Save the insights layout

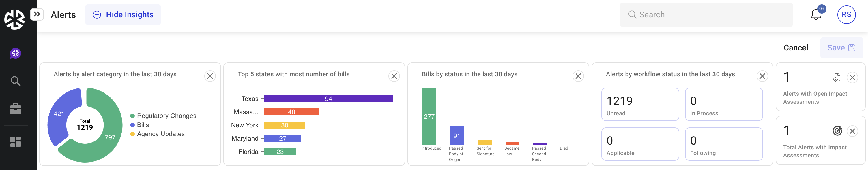tap(841, 48)
